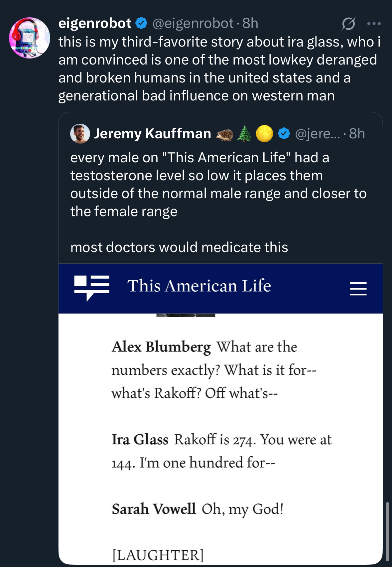Click the evergreen tree emoji in the name
Screen dimensions: 392x567
click(x=245, y=134)
